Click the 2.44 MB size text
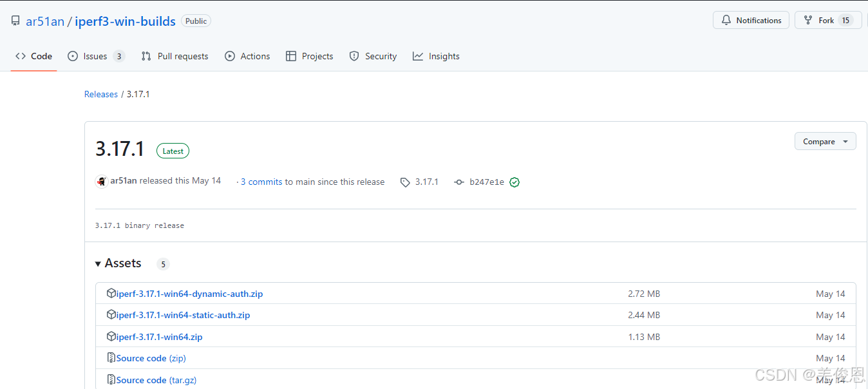Screen dimensions: 868x389 pyautogui.click(x=644, y=315)
